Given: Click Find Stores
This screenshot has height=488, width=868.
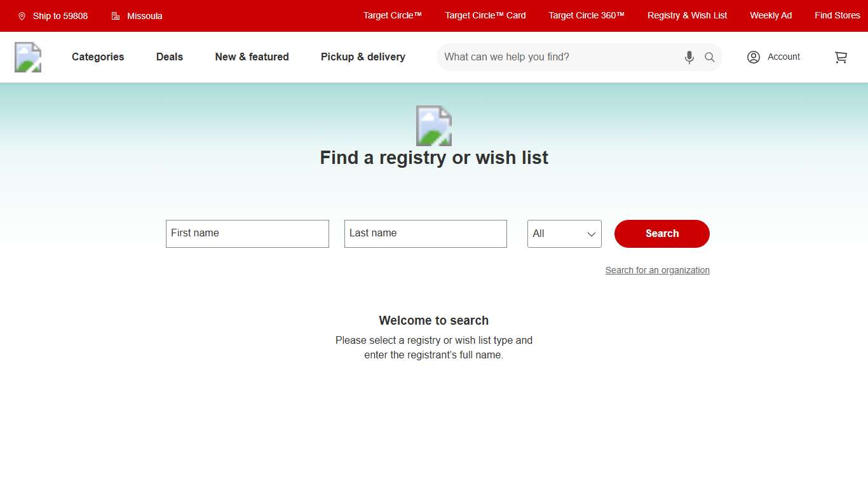Looking at the screenshot, I should point(837,15).
